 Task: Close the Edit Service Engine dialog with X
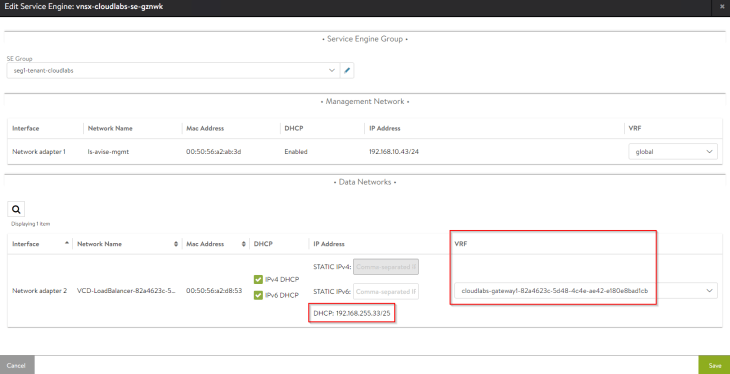coord(722,7)
